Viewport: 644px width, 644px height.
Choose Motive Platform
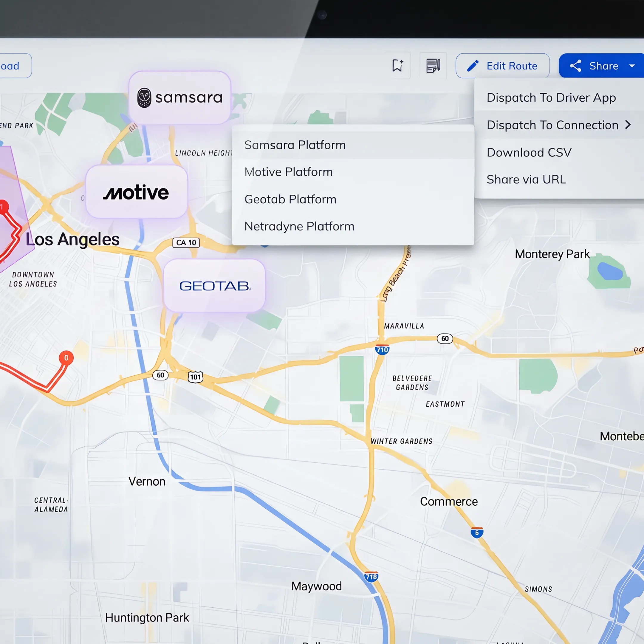353,172
